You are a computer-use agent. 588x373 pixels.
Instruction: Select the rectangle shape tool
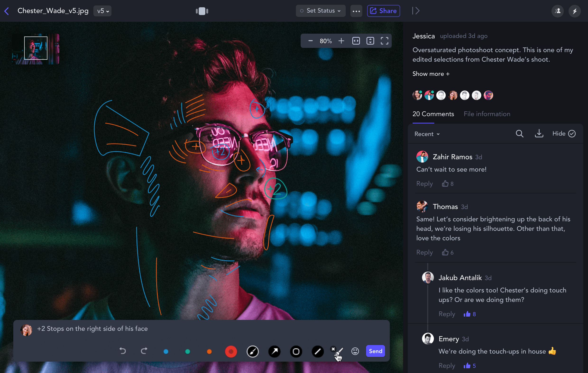click(x=296, y=351)
